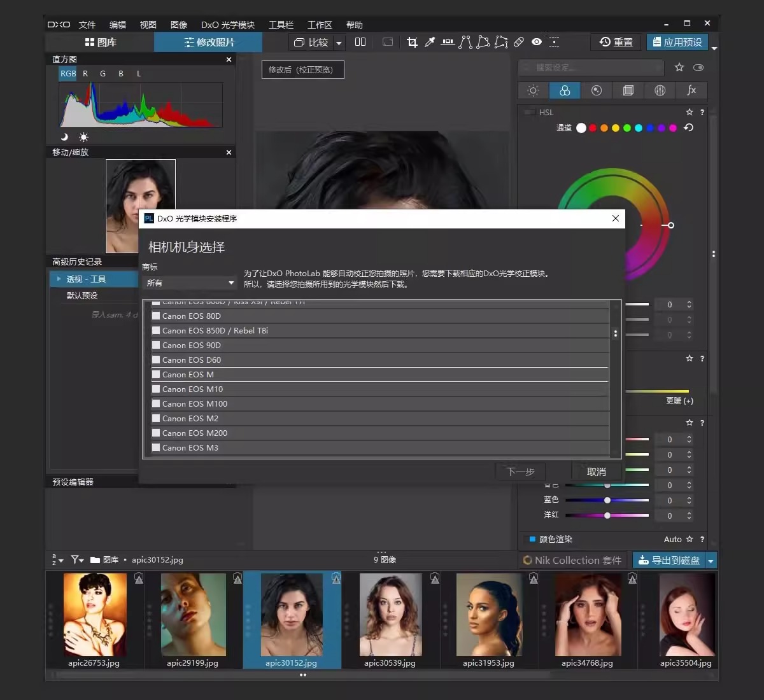
Task: Open the Light sun-icon correction tab
Action: pos(534,90)
